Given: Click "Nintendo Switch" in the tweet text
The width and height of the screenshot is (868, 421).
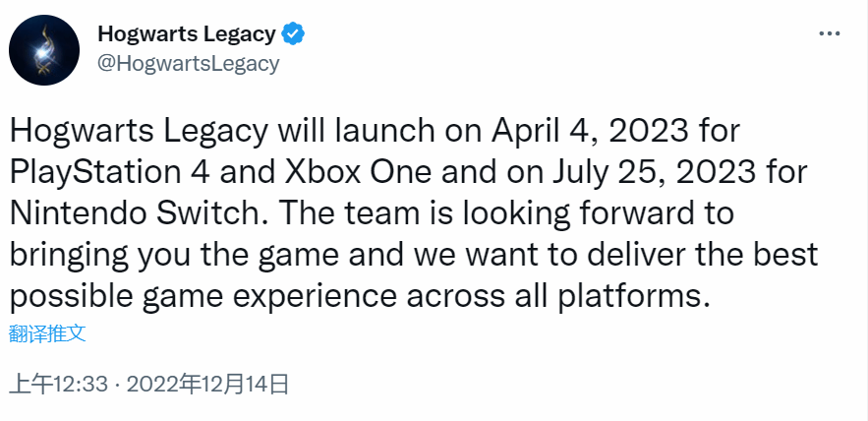Looking at the screenshot, I should pos(135,213).
